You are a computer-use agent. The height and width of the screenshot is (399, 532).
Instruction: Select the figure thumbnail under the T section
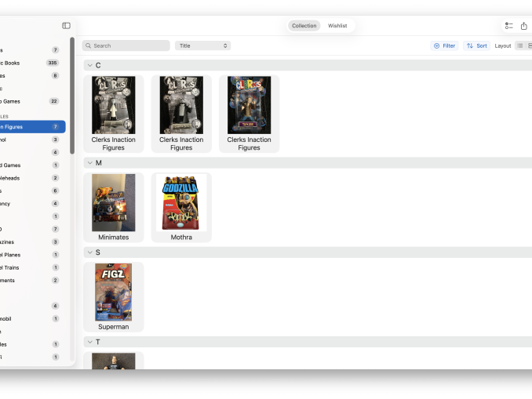point(113,361)
